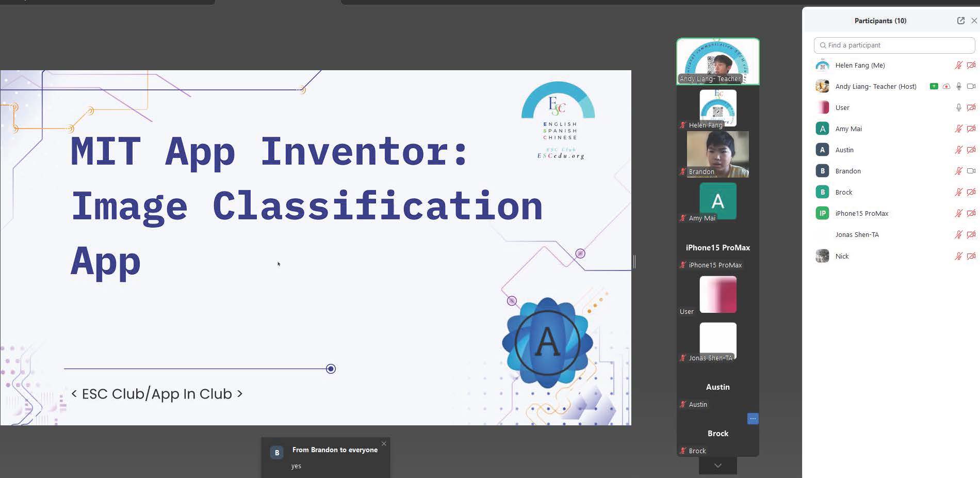Viewport: 980px width, 478px height.
Task: Open the blue three-dot menu on Brock's tile
Action: (753, 419)
